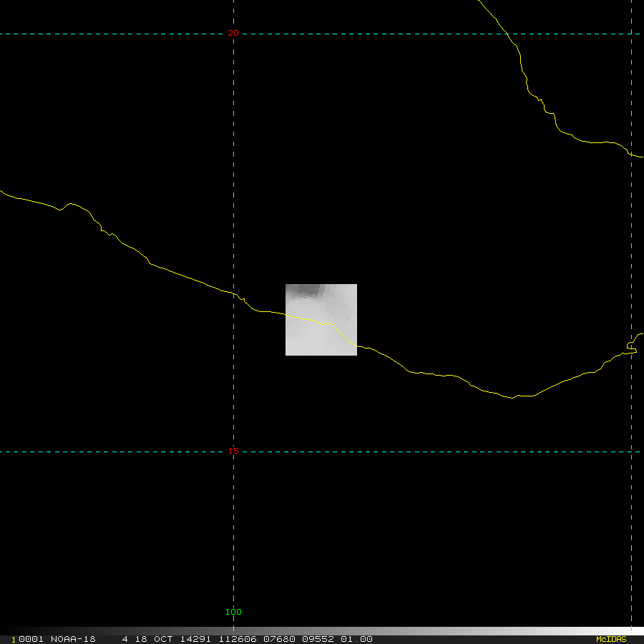Click the band number 4 in status bar
Viewport: 644px width, 644px height.
tap(125, 639)
